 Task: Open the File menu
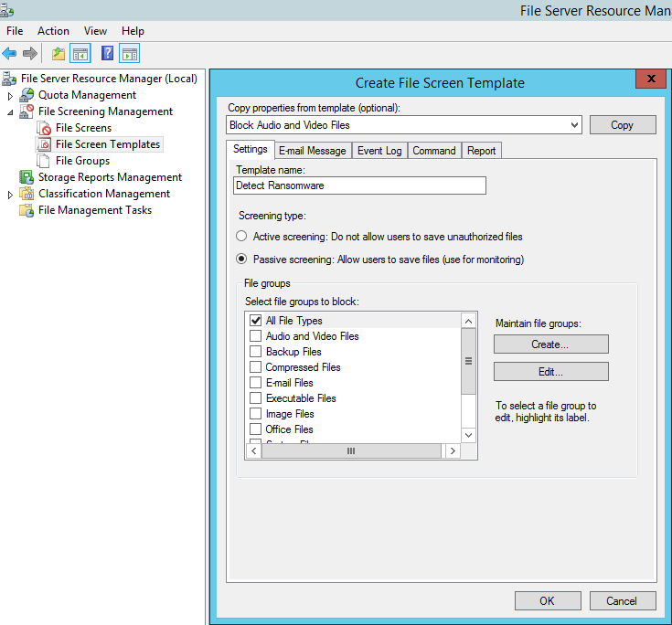(x=15, y=31)
